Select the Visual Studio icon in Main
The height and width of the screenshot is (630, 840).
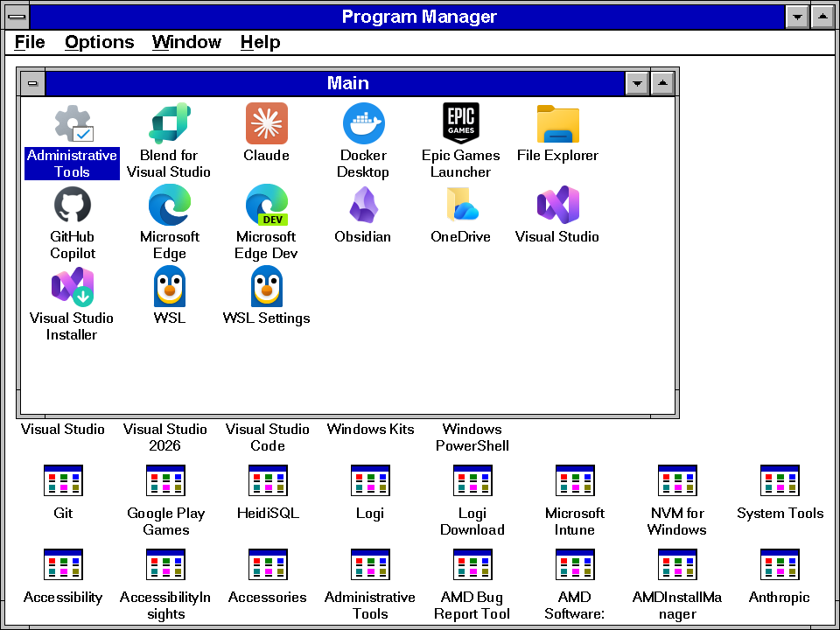pos(557,205)
